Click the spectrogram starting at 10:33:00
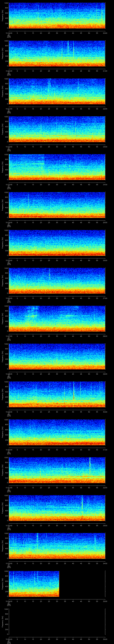This screenshot has width=114, height=644. pos(57,546)
